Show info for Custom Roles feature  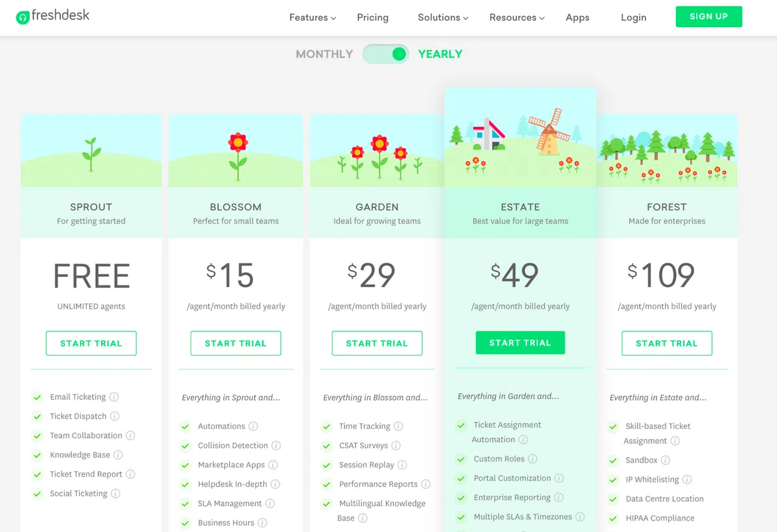[x=532, y=459]
